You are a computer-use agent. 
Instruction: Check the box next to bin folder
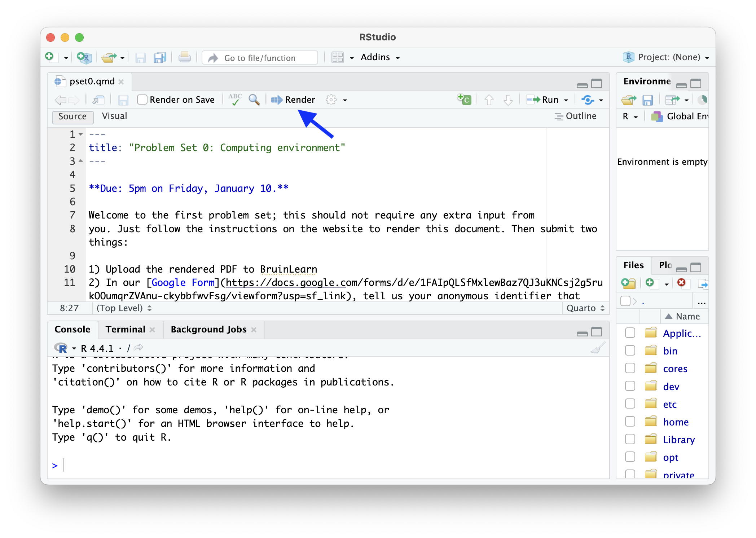click(630, 350)
